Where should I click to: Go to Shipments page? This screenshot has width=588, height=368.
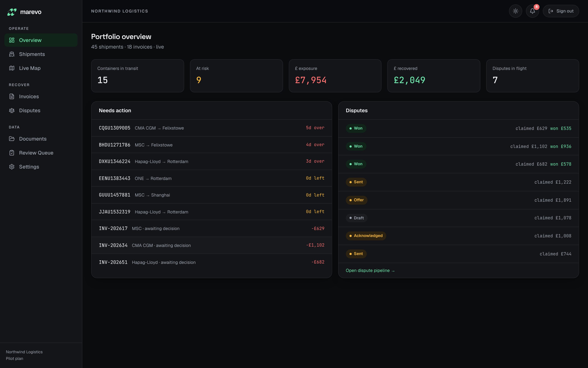[41, 54]
